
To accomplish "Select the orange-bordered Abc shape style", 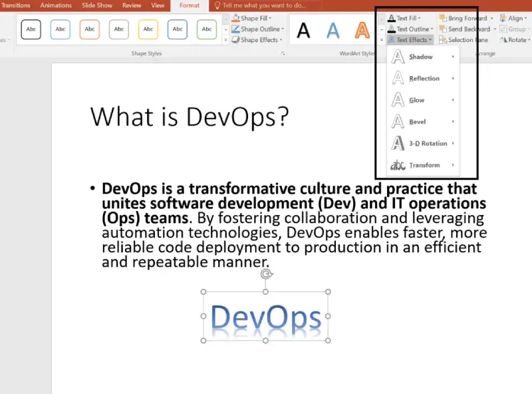I will point(90,29).
